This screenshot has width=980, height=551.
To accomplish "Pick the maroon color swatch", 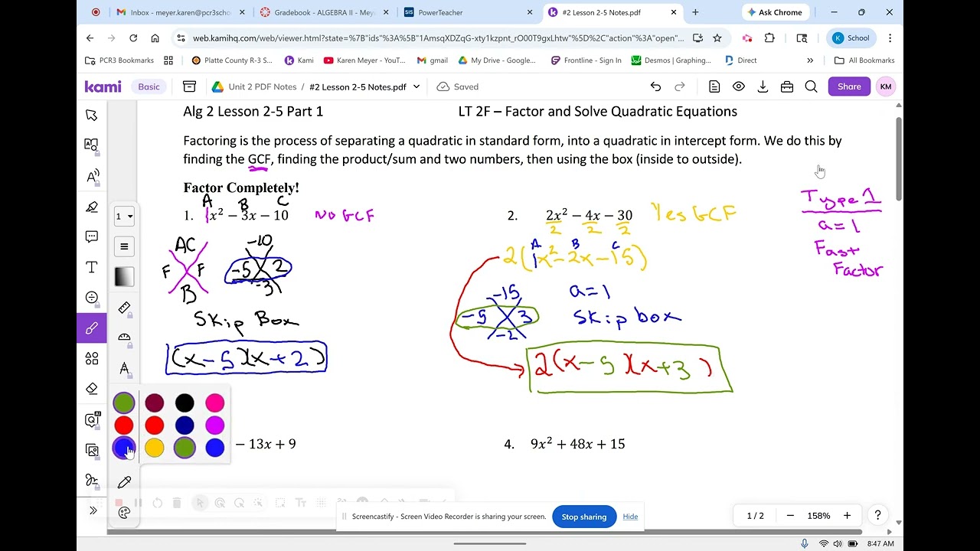I will point(155,403).
